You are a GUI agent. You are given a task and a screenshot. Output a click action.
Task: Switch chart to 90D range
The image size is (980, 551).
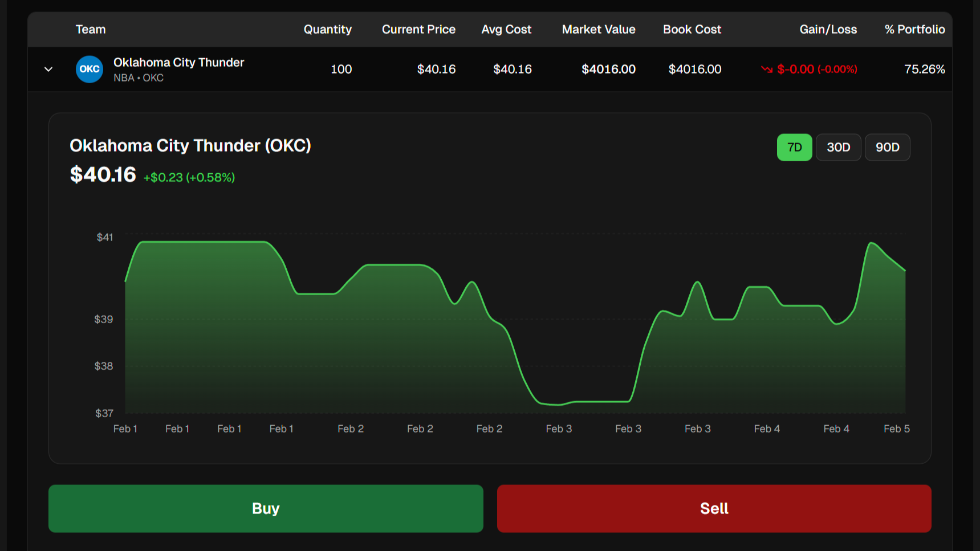(x=887, y=148)
